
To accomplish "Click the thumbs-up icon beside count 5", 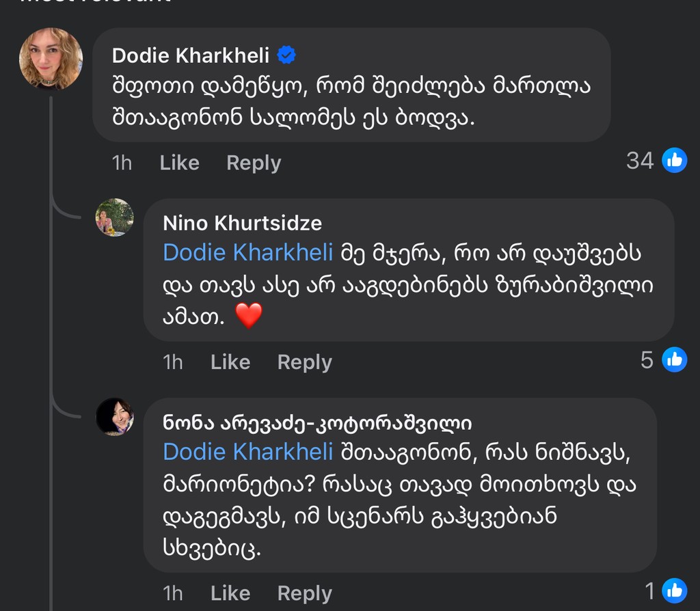I will [674, 360].
